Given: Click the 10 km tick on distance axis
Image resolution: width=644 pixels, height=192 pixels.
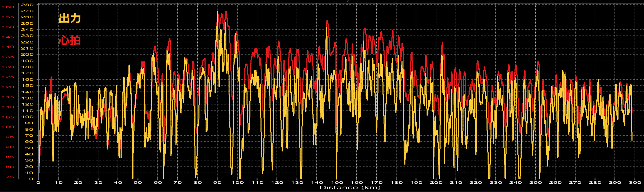Looking at the screenshot, I should coord(58,182).
